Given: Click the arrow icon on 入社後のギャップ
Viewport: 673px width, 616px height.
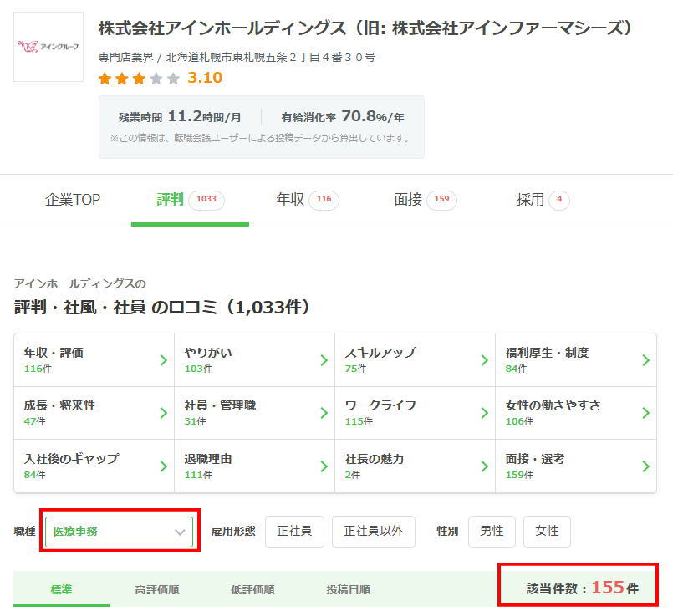Looking at the screenshot, I should tap(164, 466).
